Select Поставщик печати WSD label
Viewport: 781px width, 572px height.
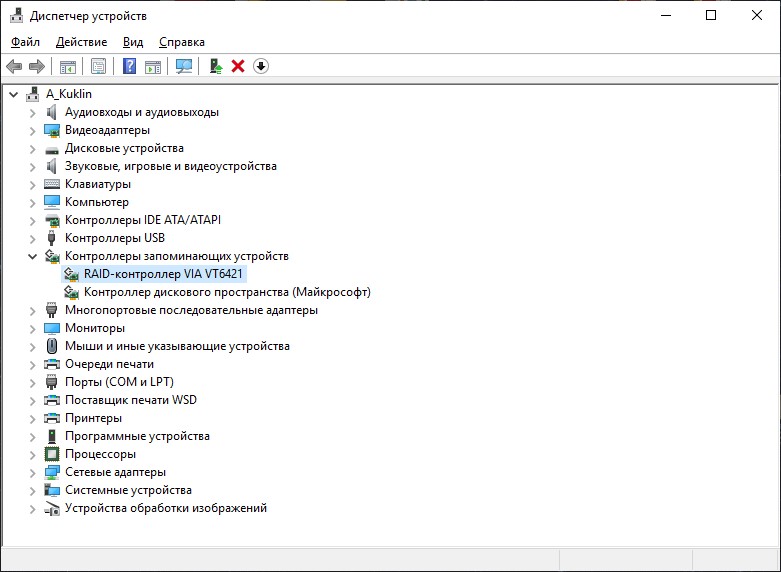pyautogui.click(x=131, y=400)
